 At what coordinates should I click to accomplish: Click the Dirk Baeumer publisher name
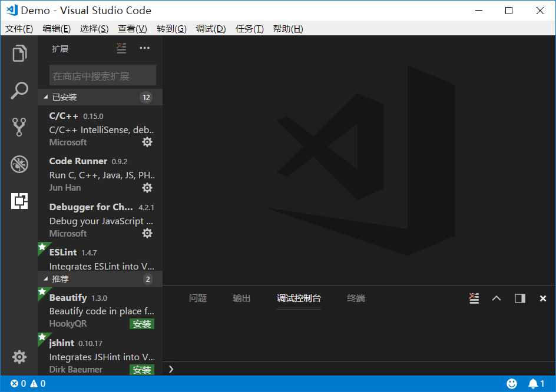point(75,369)
